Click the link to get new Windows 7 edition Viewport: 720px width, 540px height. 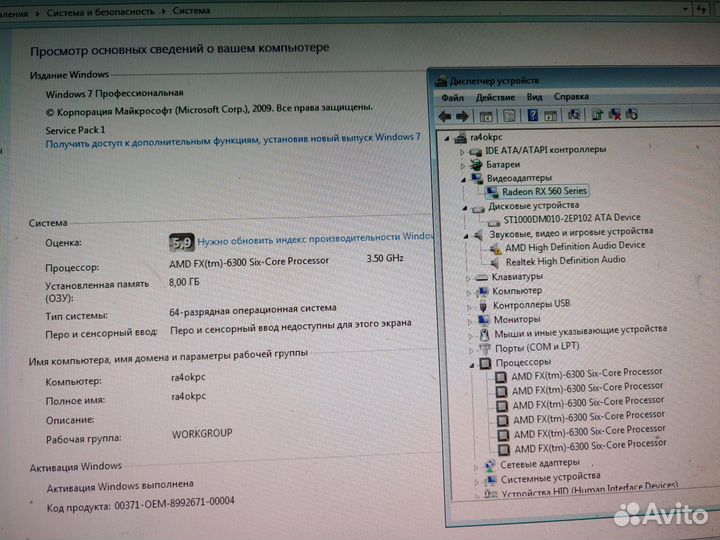233,140
